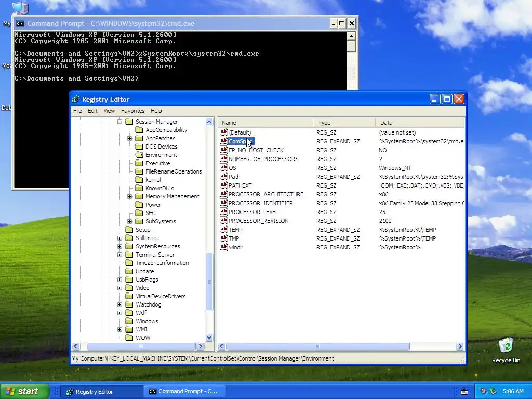
Task: Expand the Memory Management key
Action: pyautogui.click(x=129, y=196)
